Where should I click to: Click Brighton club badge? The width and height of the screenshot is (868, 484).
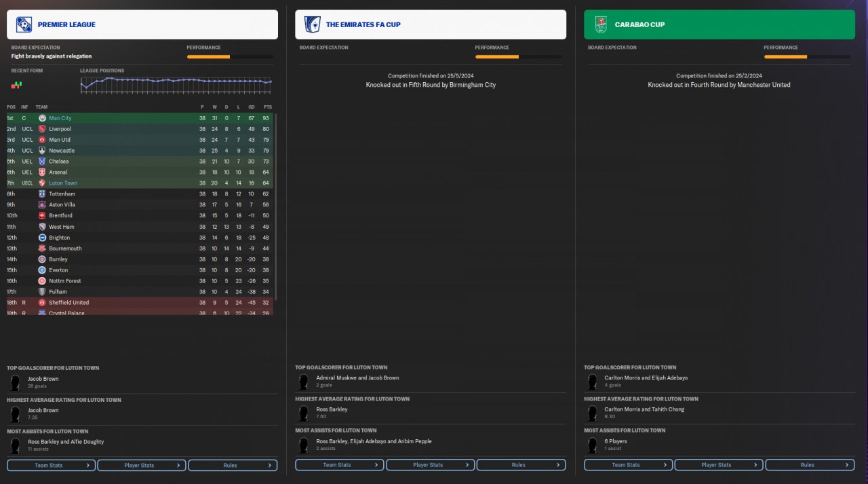pos(42,238)
